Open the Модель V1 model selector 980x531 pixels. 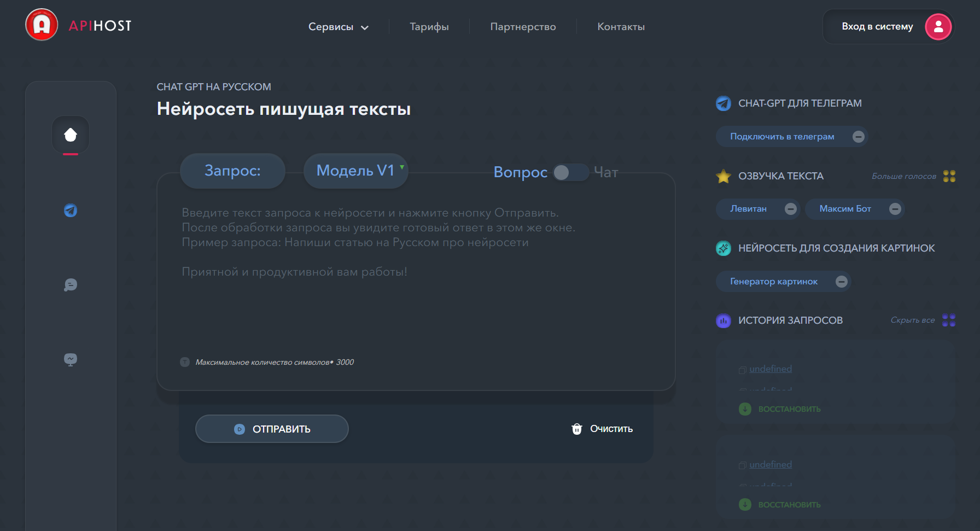[x=355, y=171]
